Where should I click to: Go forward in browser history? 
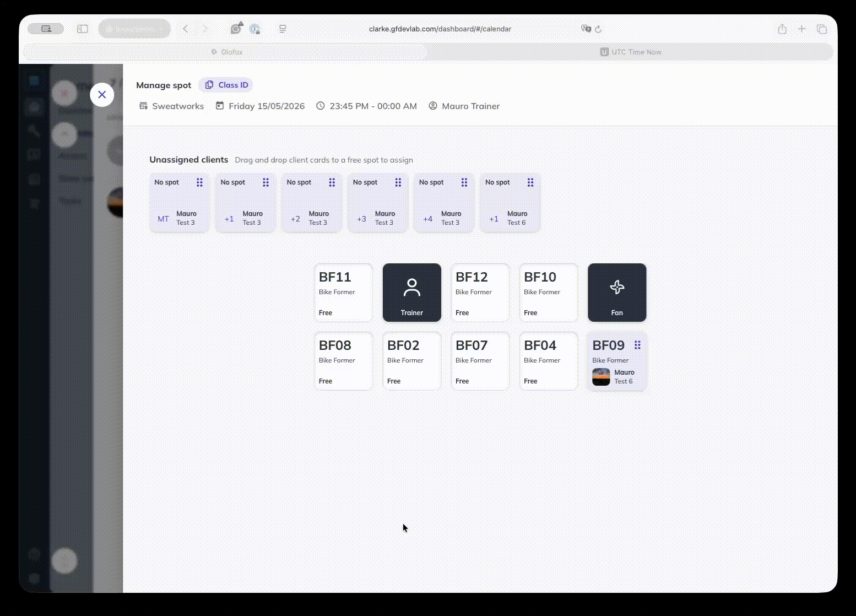205,29
